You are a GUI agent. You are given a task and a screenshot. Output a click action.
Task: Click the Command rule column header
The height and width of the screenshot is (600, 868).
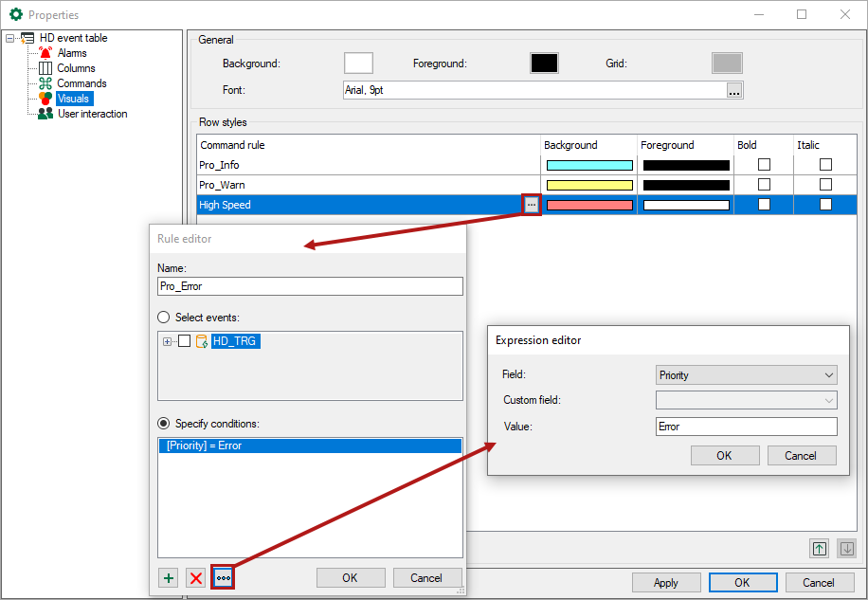[x=368, y=145]
